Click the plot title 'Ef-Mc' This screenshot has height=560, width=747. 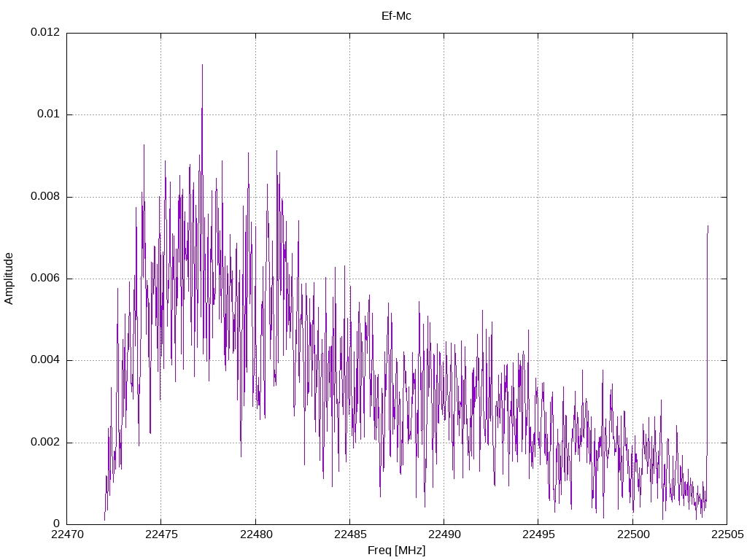click(396, 16)
